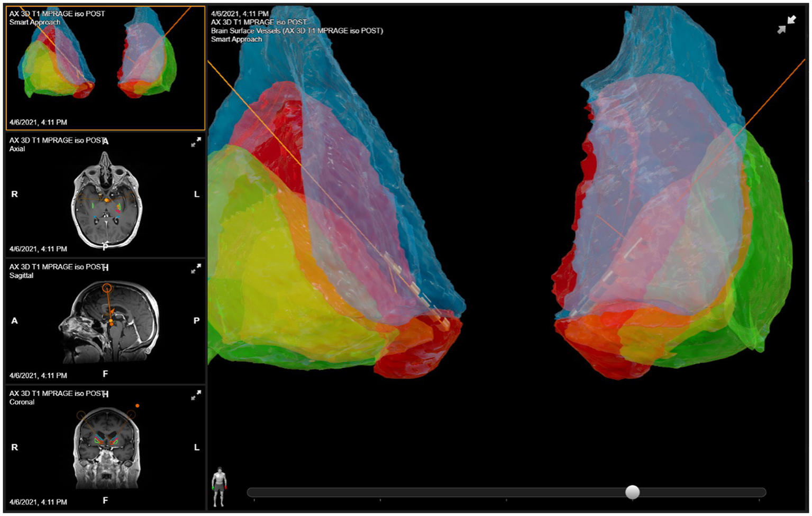Select the Smart Approach 3D thumbnail
This screenshot has width=812, height=516.
tap(105, 68)
